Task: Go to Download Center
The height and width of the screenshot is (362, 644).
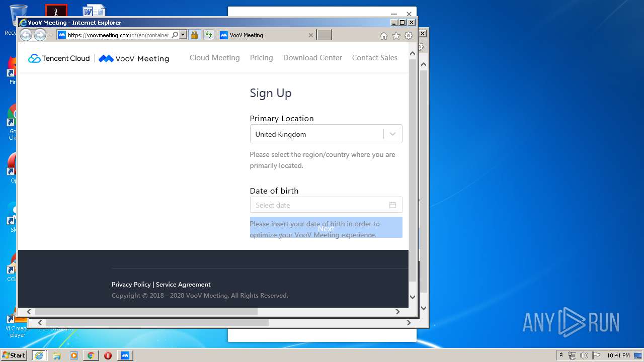Action: pyautogui.click(x=312, y=58)
